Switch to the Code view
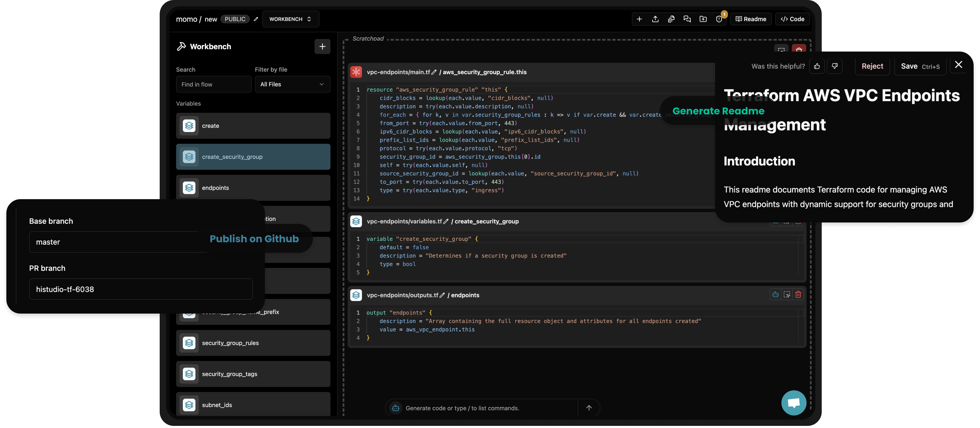This screenshot has height=428, width=980. tap(792, 19)
